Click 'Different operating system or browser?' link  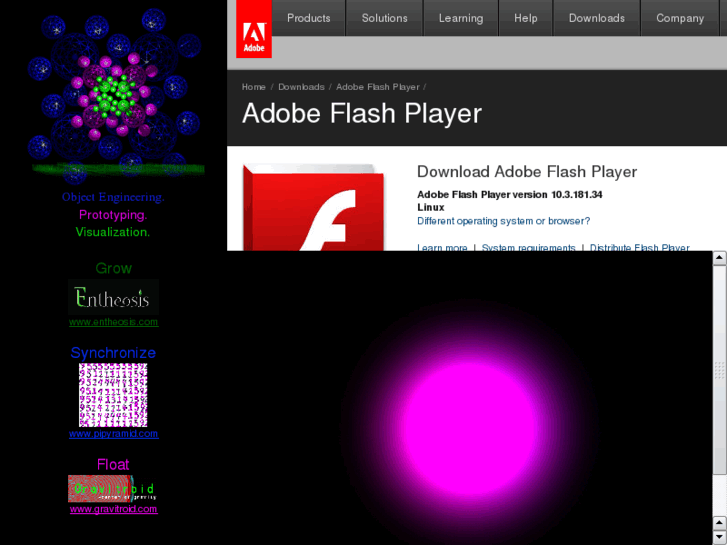point(504,221)
